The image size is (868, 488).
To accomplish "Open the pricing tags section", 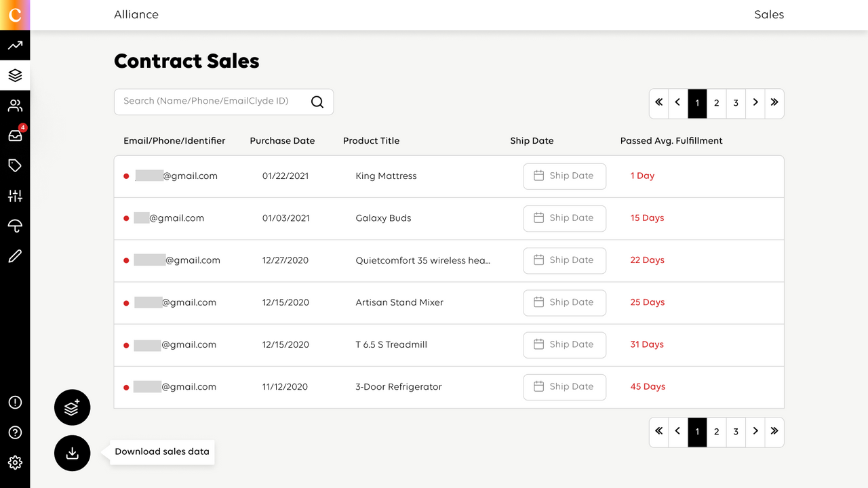I will click(x=15, y=165).
